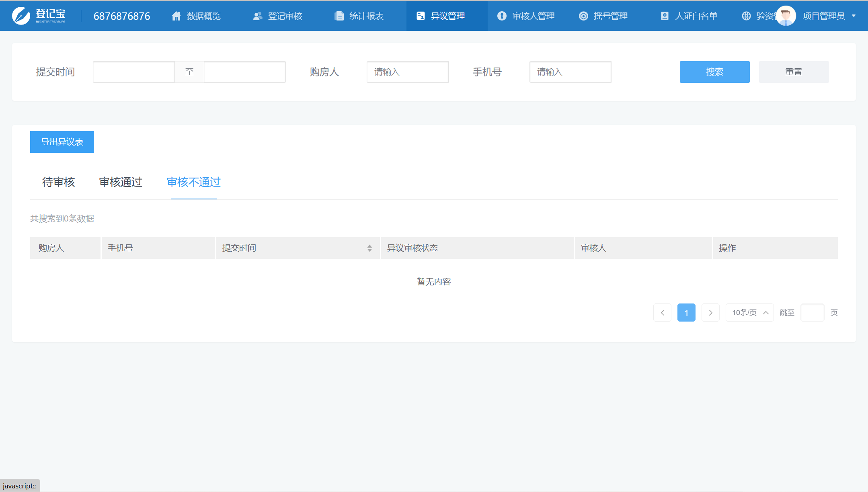Open the 项目管理员 dropdown arrow
The image size is (868, 492).
[x=854, y=16]
